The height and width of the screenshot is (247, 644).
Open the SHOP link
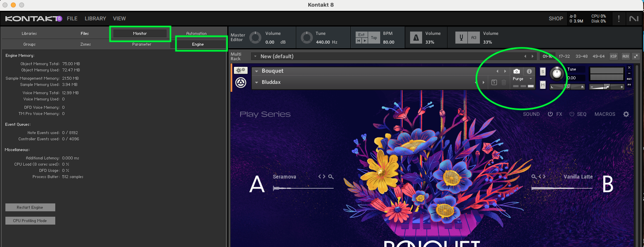[556, 18]
